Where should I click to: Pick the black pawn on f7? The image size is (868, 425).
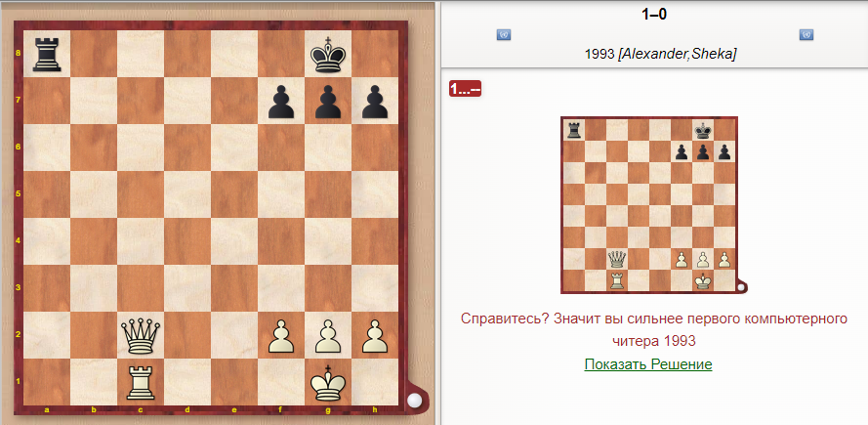point(281,102)
